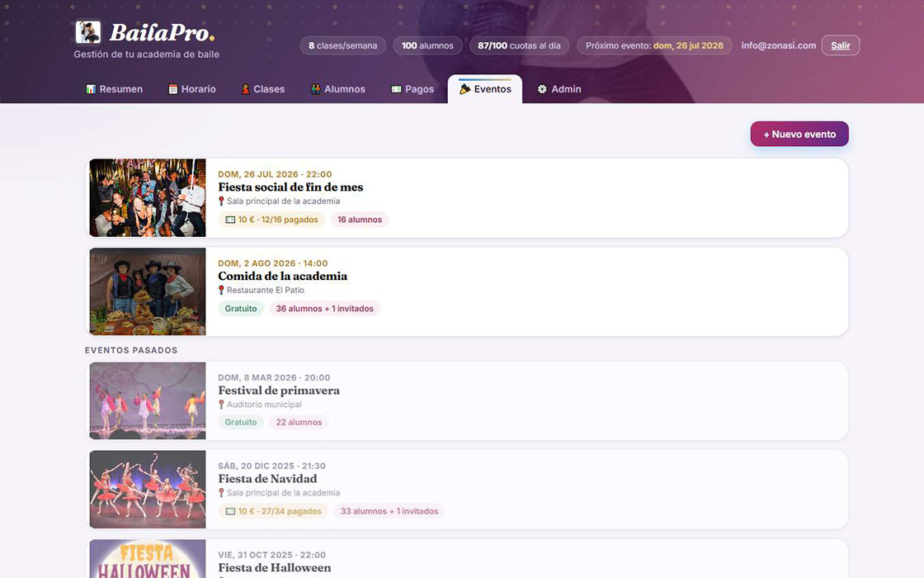
Task: Open Fiesta de Halloween poster thumbnail
Action: [x=148, y=558]
